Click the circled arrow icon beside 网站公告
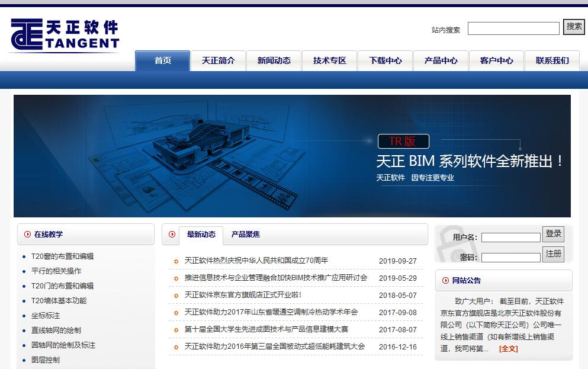This screenshot has width=588, height=369. point(445,281)
